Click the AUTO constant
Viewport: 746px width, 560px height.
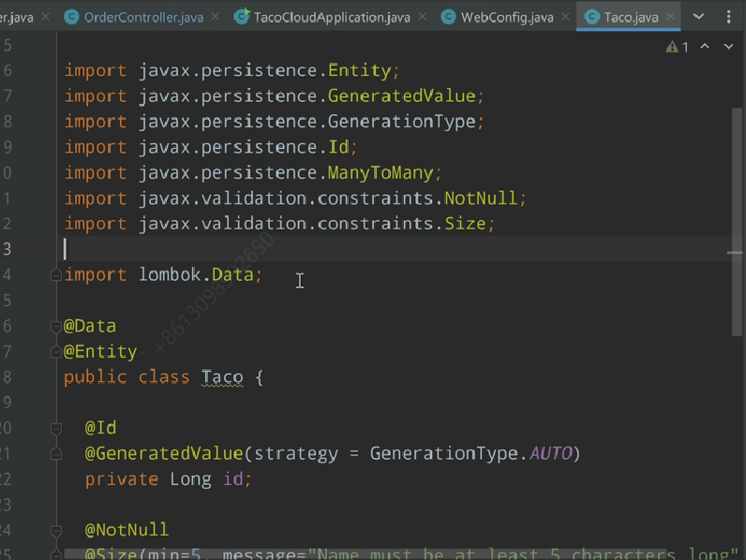point(551,453)
